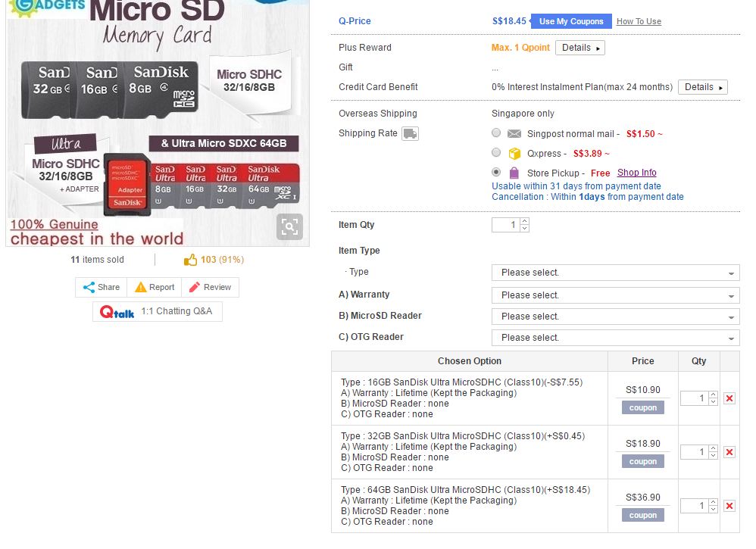Click quantity field of 32GB option
Viewport: 756px width, 549px height.
tap(695, 452)
